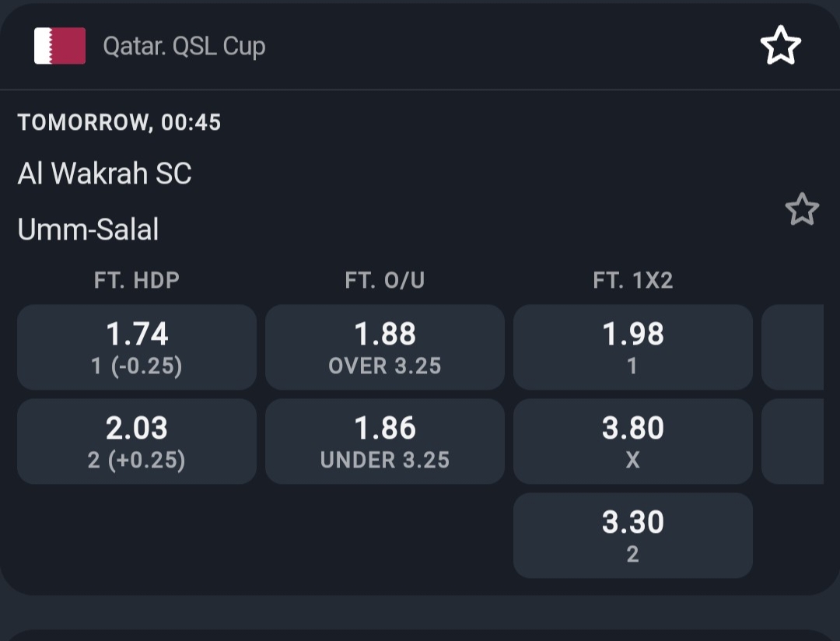
Task: Select the FT. 1X2 market header
Action: coord(633,281)
